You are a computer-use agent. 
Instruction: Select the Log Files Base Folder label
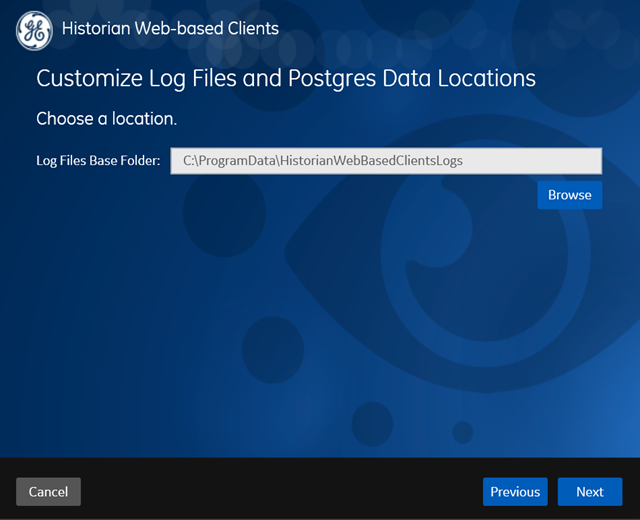click(x=98, y=161)
